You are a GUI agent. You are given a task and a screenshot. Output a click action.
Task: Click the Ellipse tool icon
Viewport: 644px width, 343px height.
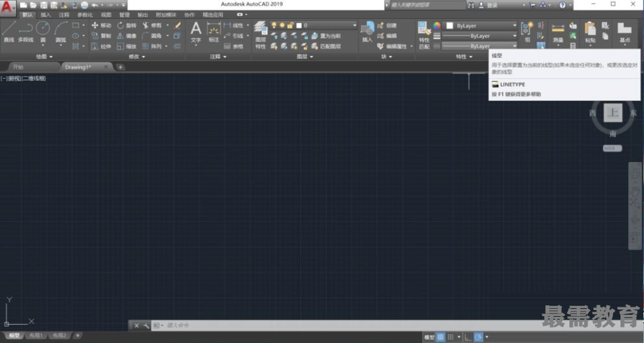[75, 36]
